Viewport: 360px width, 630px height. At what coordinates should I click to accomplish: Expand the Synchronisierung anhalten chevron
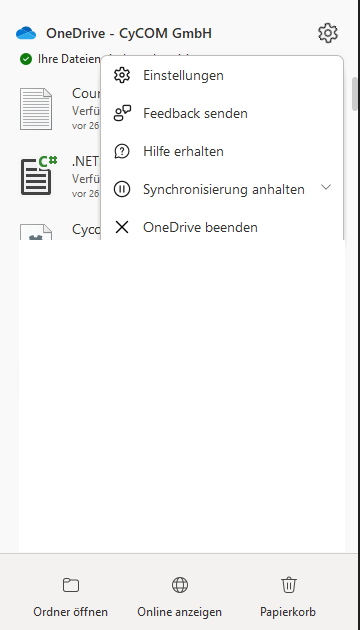[x=326, y=187]
